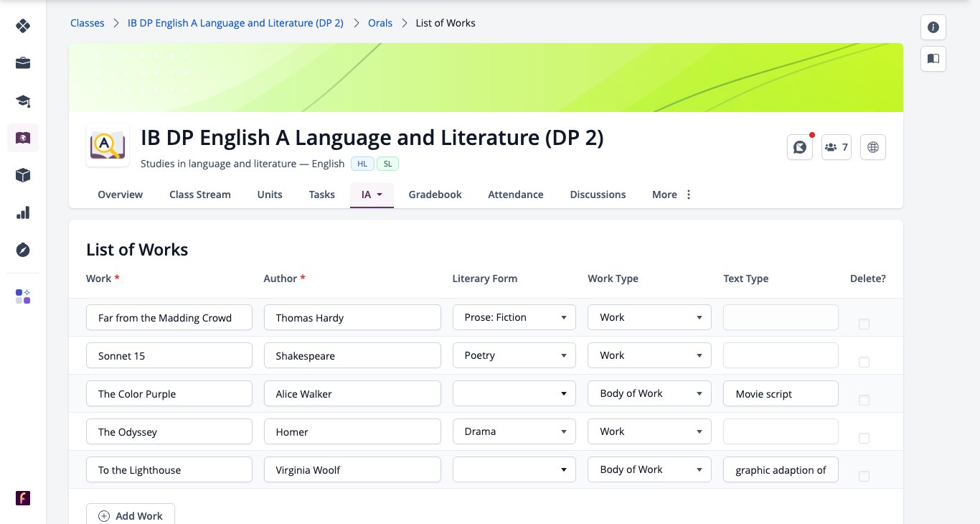Open the More tab menu

coord(672,195)
